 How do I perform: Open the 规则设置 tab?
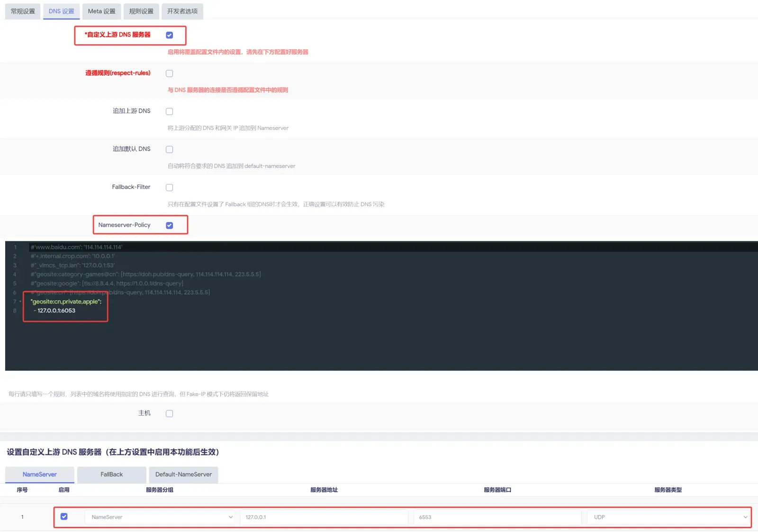point(141,11)
